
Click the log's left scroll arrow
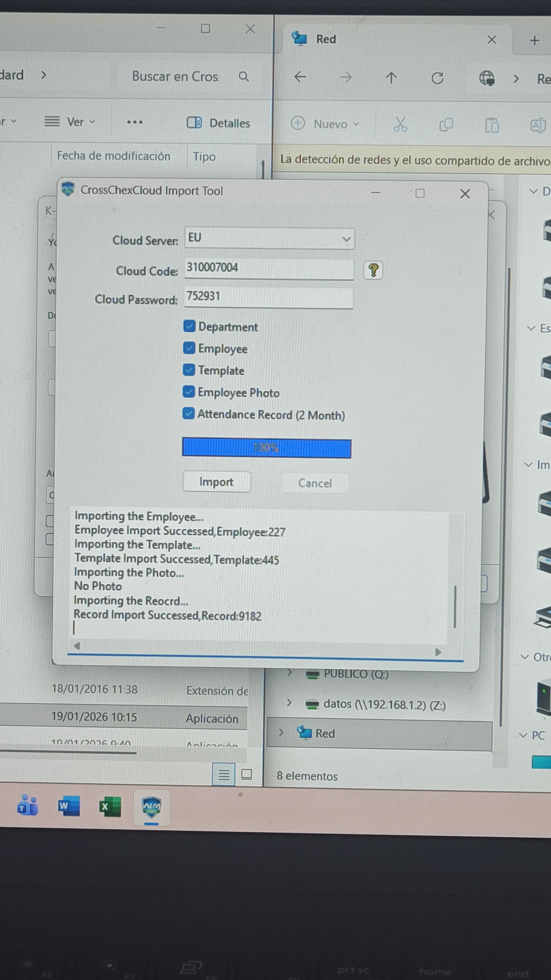click(77, 646)
